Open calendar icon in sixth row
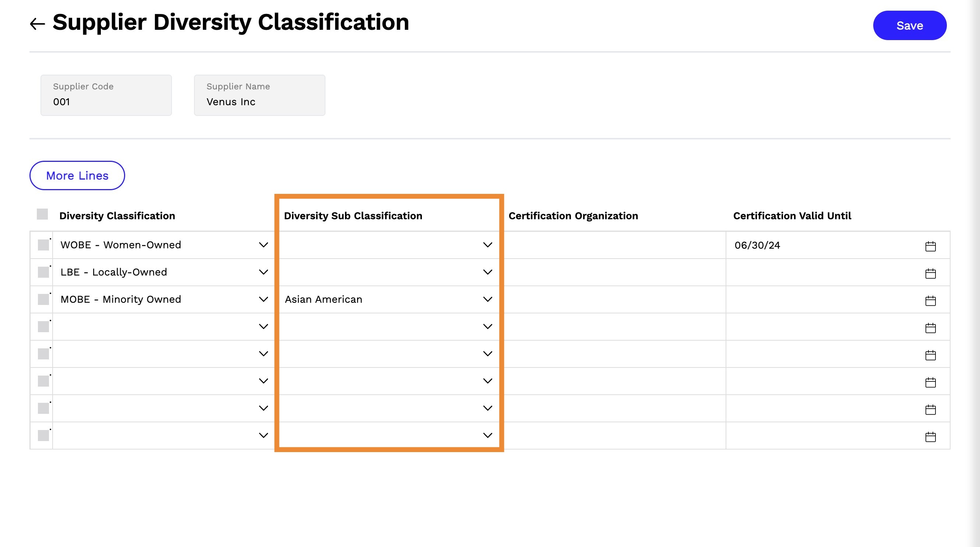980x547 pixels. click(x=931, y=382)
